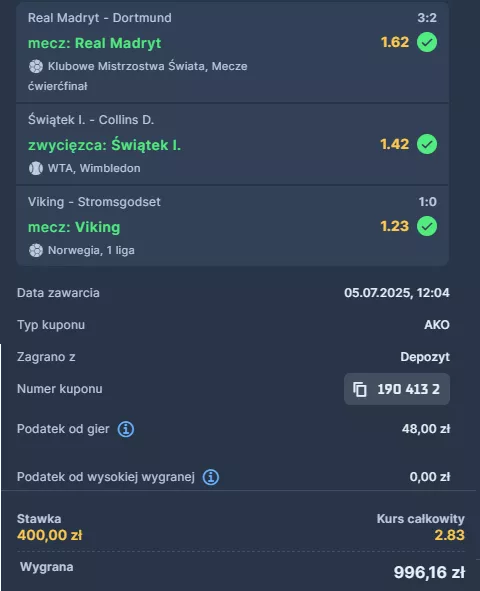Click the 3:2 score of Real Madryt match
480x591 pixels.
pyautogui.click(x=427, y=18)
